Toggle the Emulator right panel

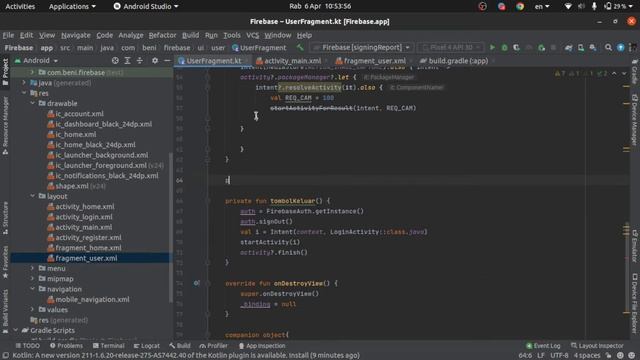[635, 246]
